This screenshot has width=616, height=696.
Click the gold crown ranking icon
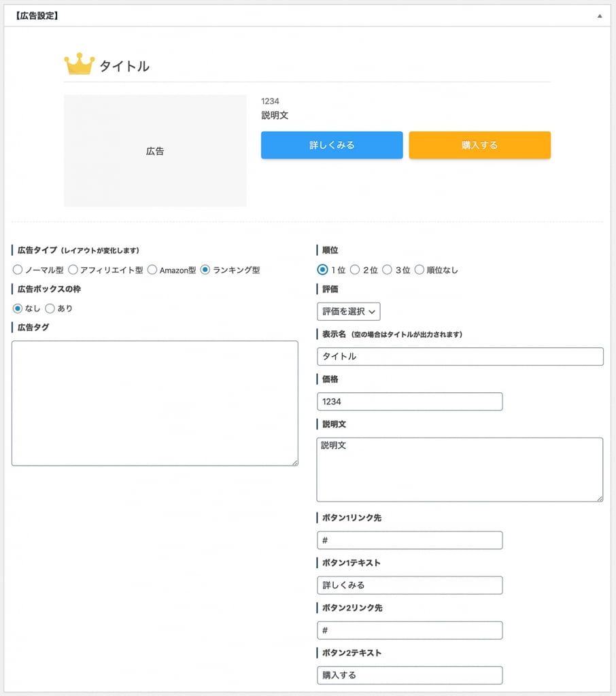point(80,64)
